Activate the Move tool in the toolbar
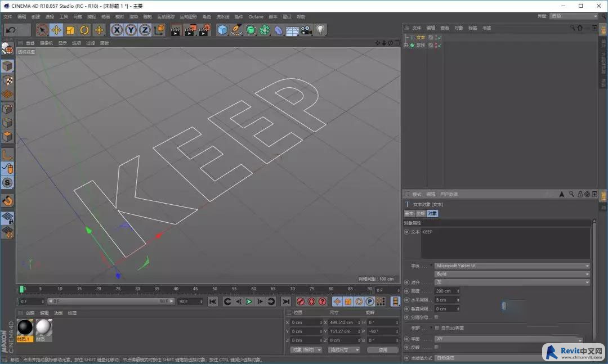The height and width of the screenshot is (364, 608). click(56, 30)
